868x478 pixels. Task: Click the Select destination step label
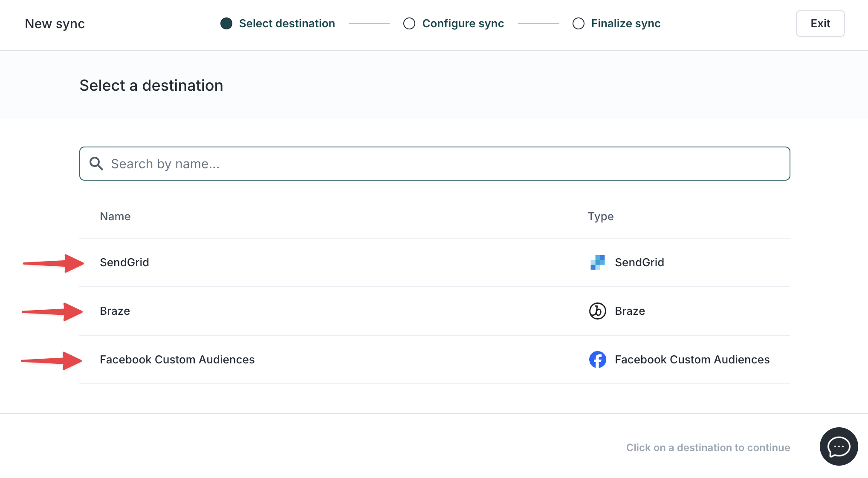[x=286, y=23]
